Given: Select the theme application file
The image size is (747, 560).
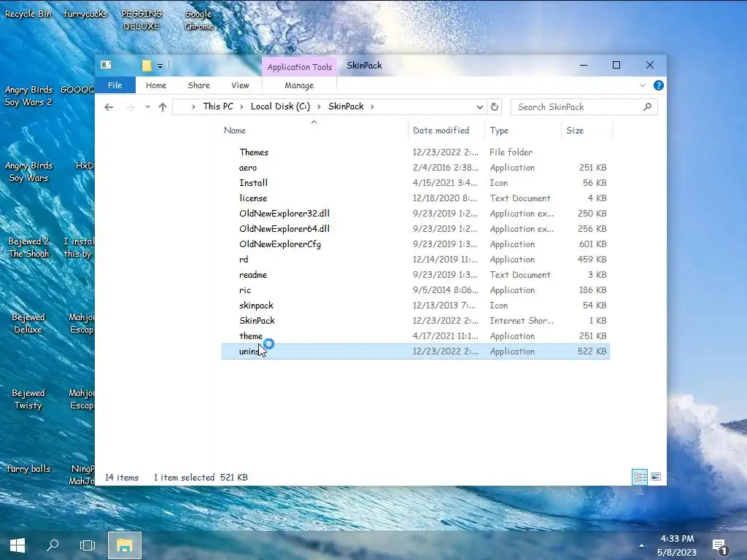Looking at the screenshot, I should (x=415, y=335).
